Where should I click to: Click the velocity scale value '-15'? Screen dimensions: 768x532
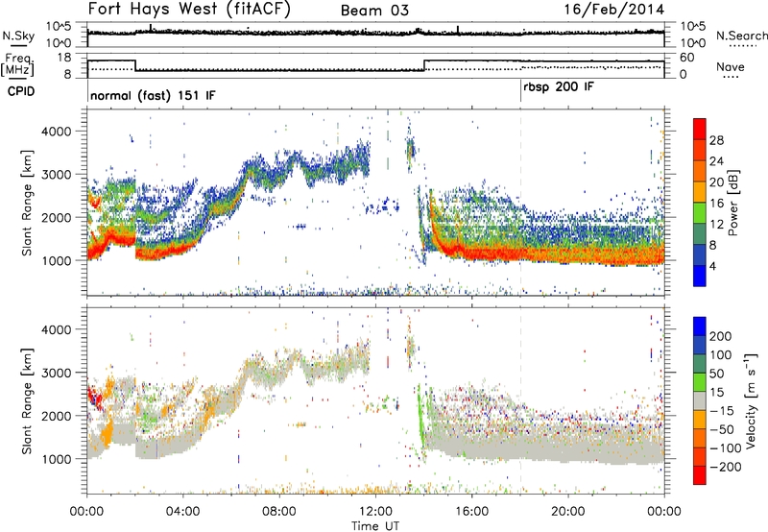point(721,411)
